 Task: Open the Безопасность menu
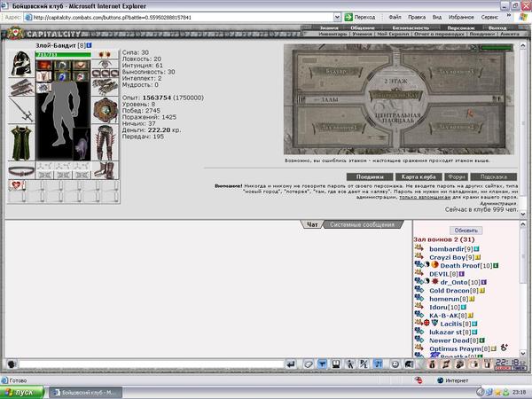[x=411, y=27]
